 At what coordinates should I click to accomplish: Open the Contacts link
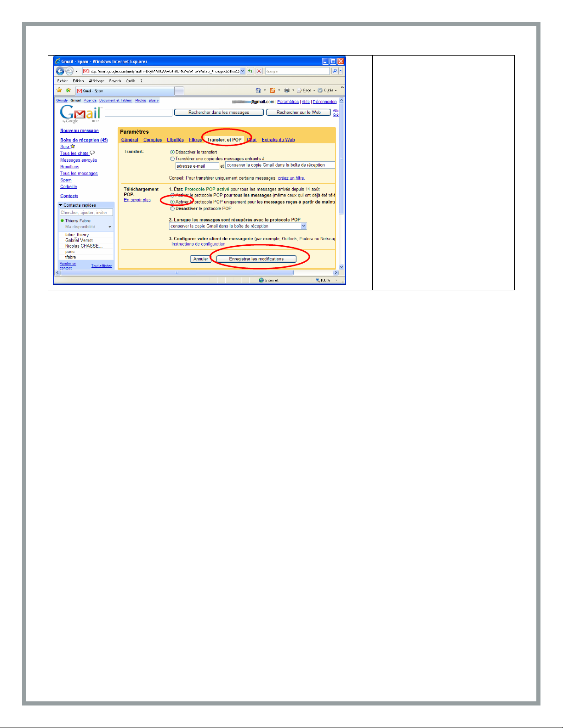click(x=69, y=196)
